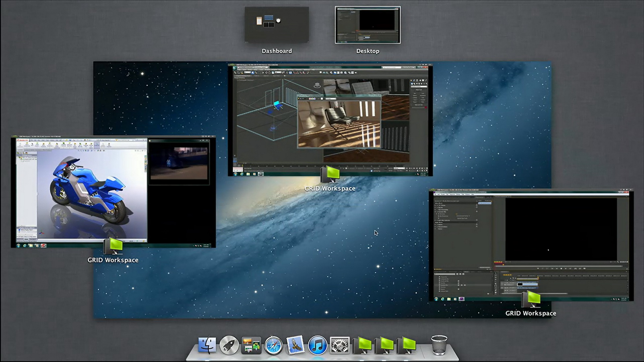Select the Desktop space thumbnail

coord(367,25)
